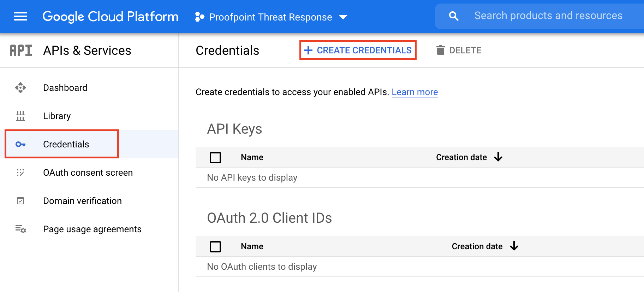Click the OAuth consent screen icon
644x292 pixels.
tap(20, 173)
